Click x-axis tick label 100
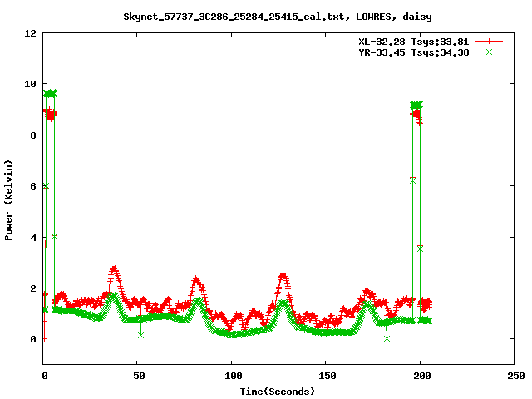This screenshot has width=532, height=399. click(x=234, y=376)
